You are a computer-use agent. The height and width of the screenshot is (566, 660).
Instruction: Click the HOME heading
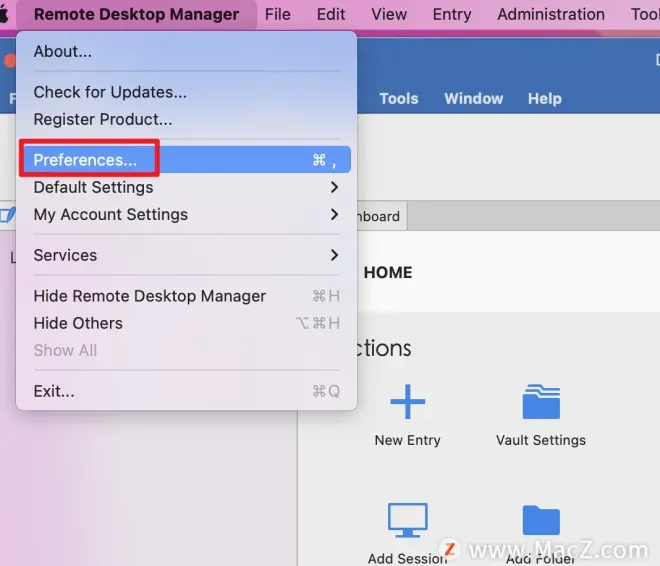pyautogui.click(x=388, y=272)
